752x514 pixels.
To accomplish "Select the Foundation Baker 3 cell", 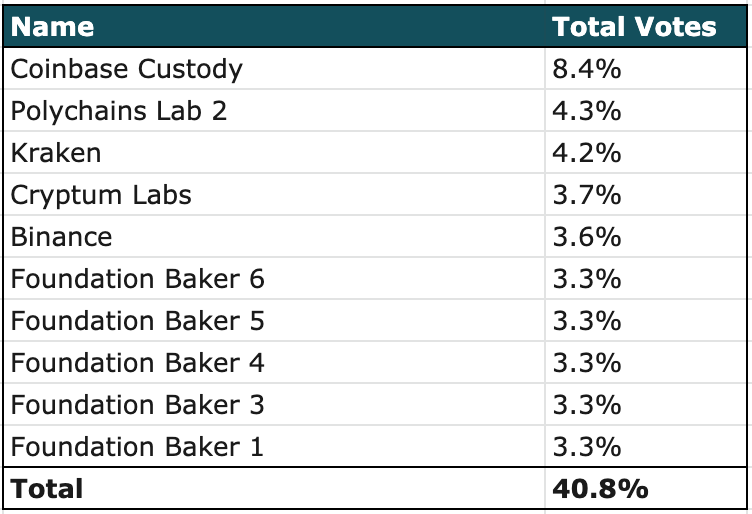I will [138, 405].
